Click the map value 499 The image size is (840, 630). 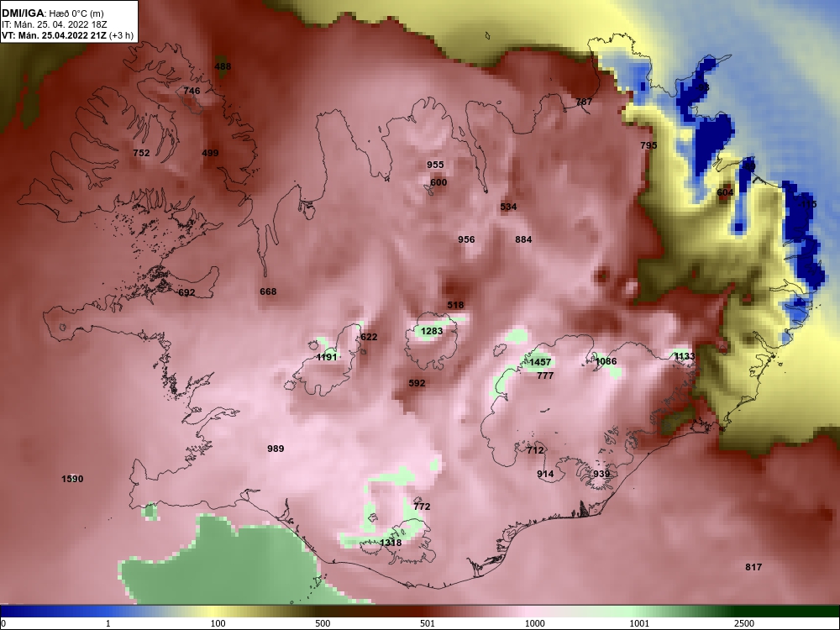pos(210,153)
